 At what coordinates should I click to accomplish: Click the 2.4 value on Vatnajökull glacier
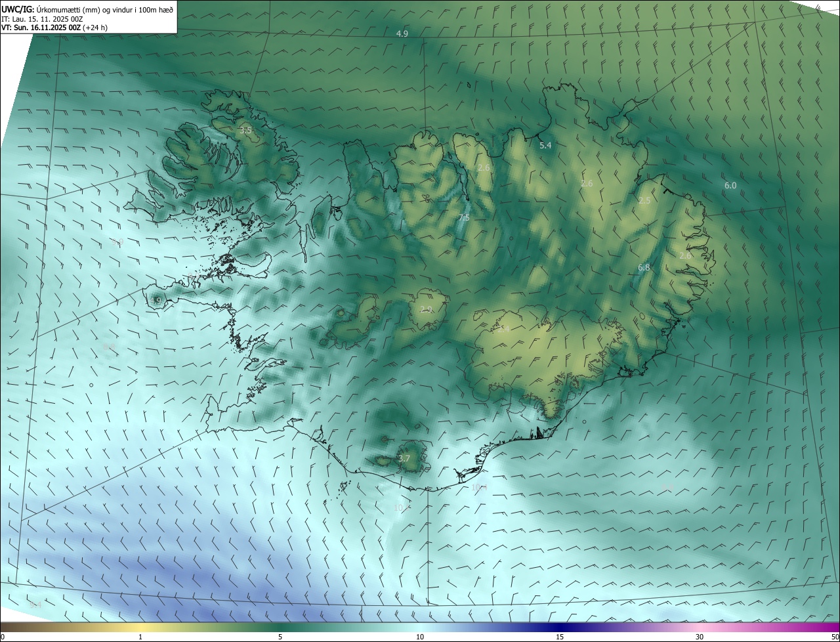click(503, 329)
